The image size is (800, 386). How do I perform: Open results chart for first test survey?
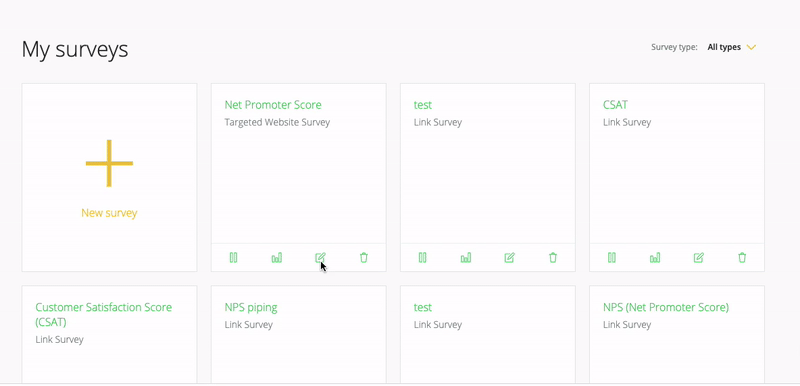466,258
